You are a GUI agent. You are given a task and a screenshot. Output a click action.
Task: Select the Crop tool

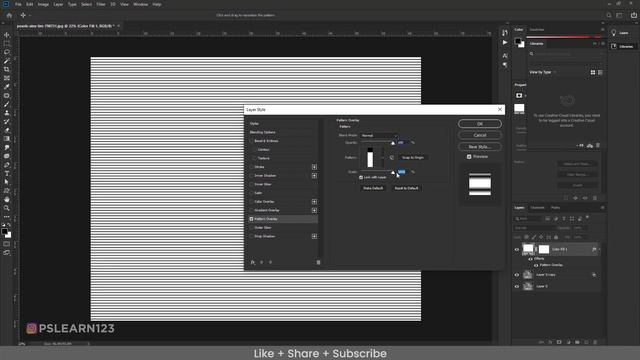coord(7,69)
